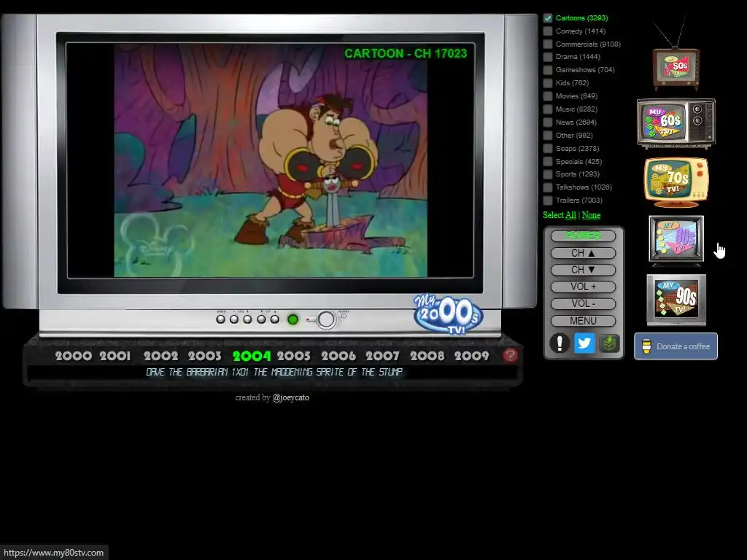Enable the Trailers category checkbox
747x560 pixels.
[548, 201]
